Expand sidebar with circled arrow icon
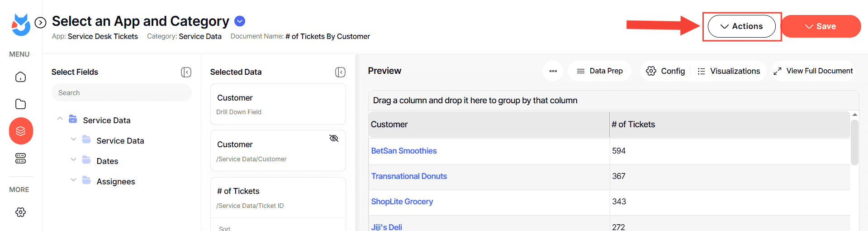 [x=41, y=22]
